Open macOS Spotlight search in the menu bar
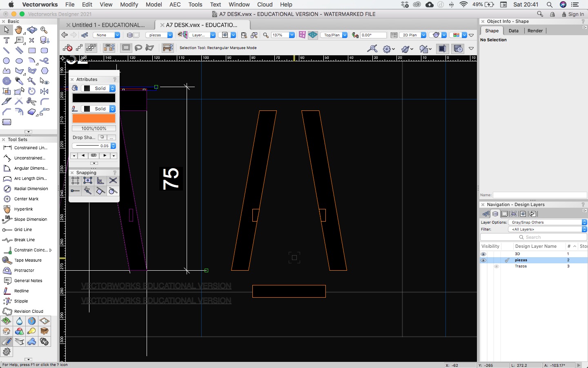 coord(550,4)
